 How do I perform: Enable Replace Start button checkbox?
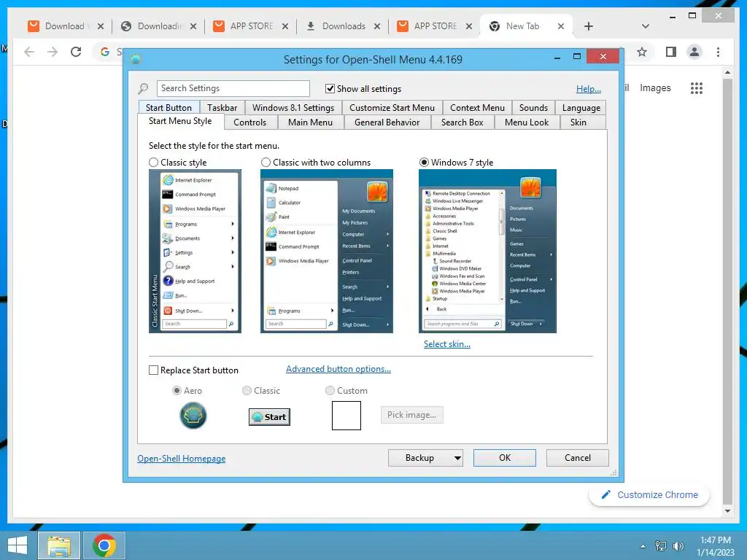[153, 370]
